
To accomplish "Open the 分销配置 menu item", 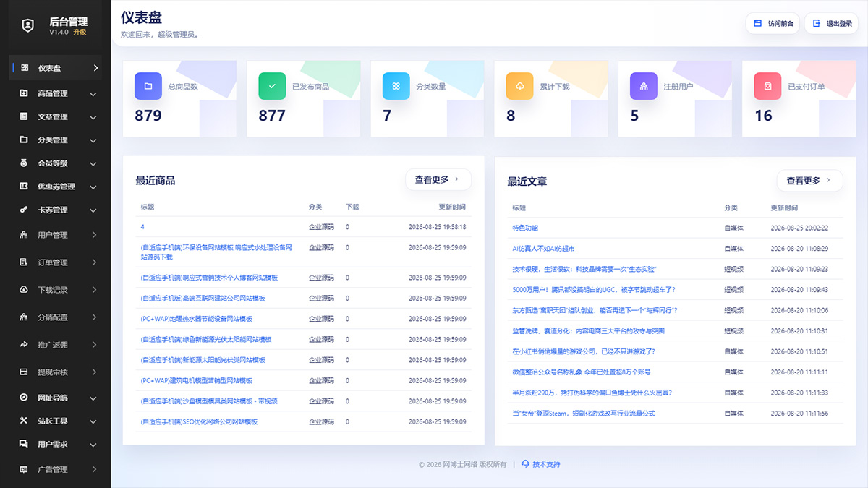I will point(56,317).
